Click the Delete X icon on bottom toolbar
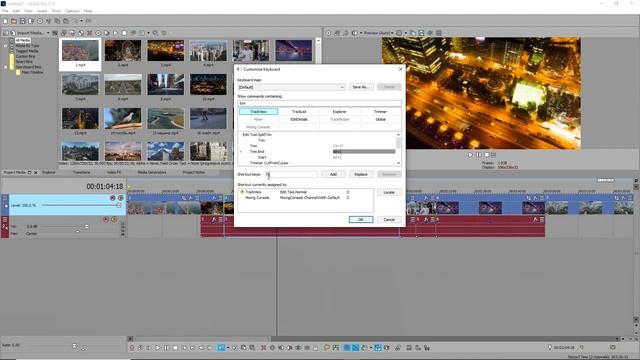 click(264, 348)
